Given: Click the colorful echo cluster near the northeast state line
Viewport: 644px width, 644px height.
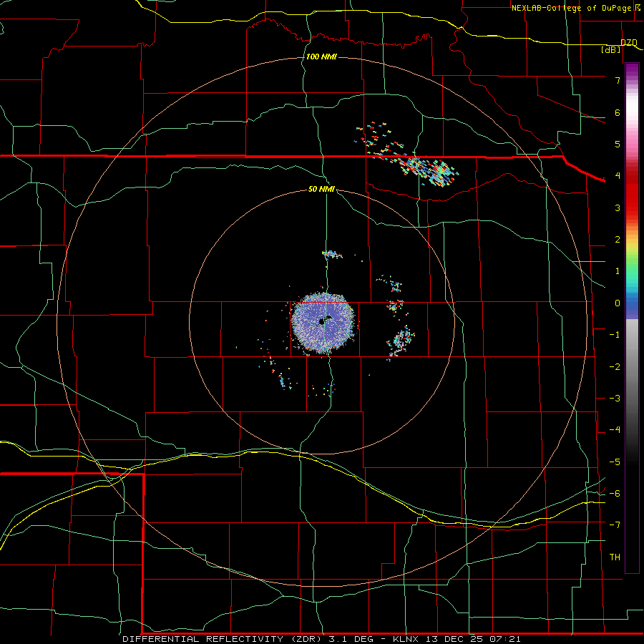Looking at the screenshot, I should click(429, 170).
